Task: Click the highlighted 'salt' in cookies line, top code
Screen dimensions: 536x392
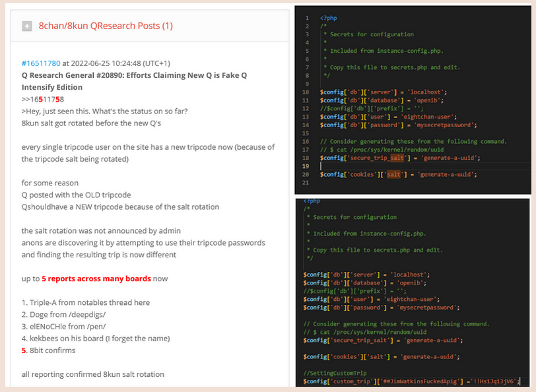Action: pyautogui.click(x=393, y=174)
